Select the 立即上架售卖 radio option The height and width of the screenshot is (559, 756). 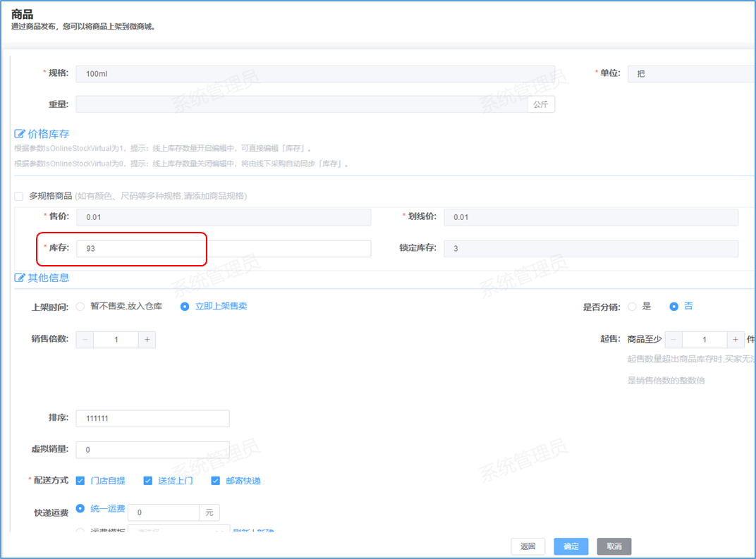click(x=185, y=307)
